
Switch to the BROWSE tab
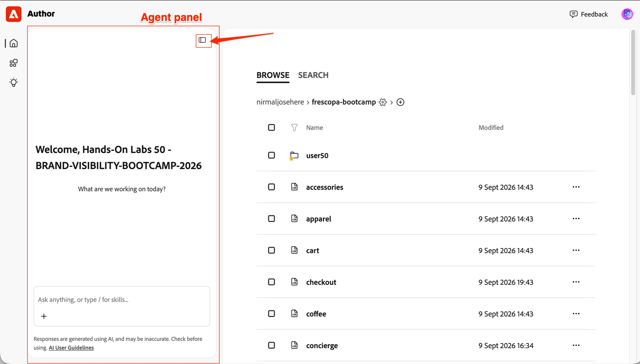[x=273, y=75]
